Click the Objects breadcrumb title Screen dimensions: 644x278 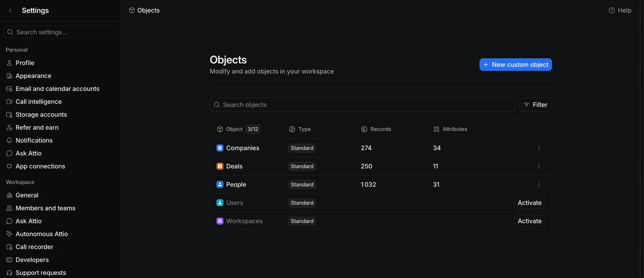point(148,10)
